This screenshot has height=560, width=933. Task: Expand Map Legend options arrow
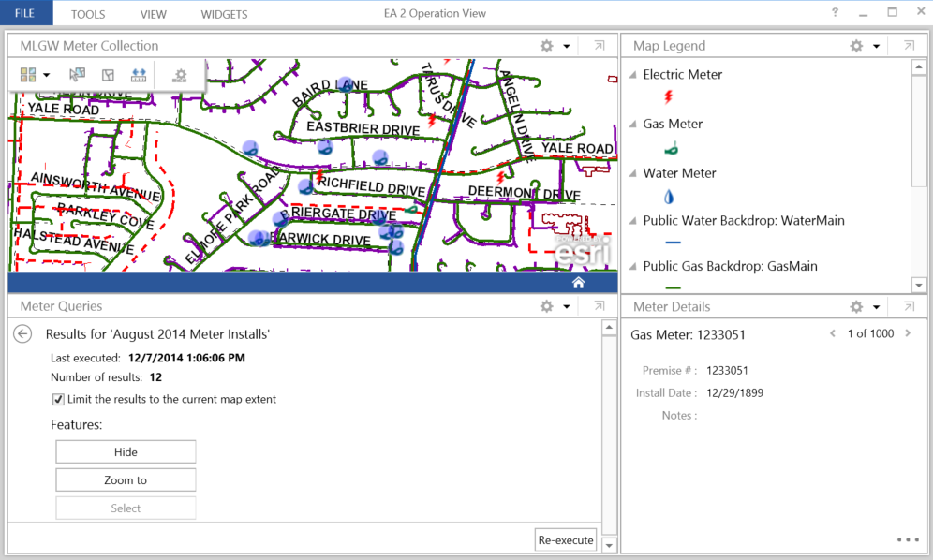coord(877,47)
